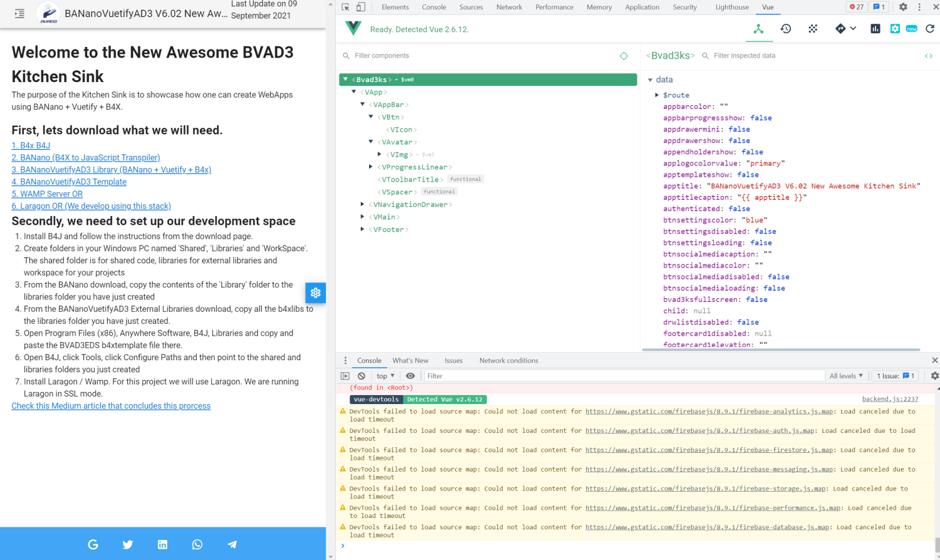Viewport: 940px width, 560px height.
Task: Open the floating blue settings gear button
Action: pyautogui.click(x=315, y=293)
